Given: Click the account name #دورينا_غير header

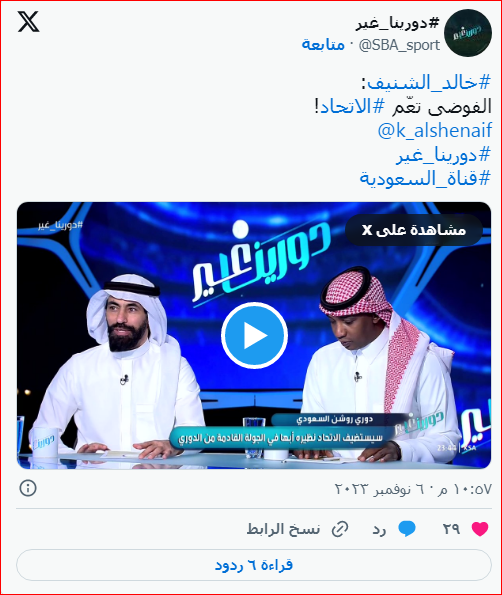Looking at the screenshot, I should (x=398, y=24).
